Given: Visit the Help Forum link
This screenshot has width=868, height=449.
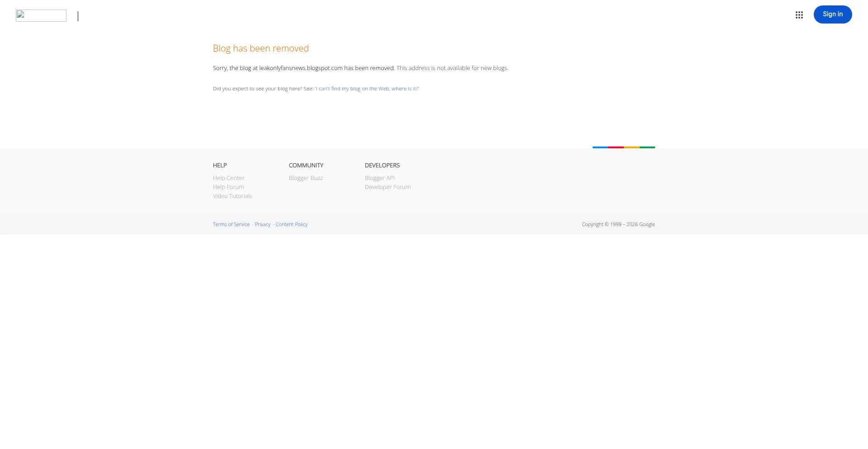Looking at the screenshot, I should coord(228,187).
